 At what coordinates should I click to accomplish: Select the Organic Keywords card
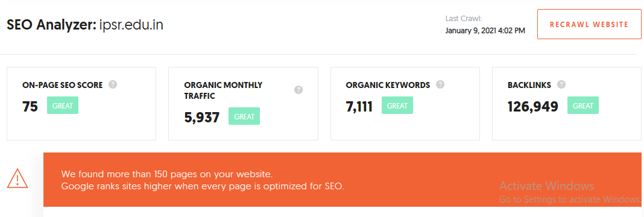[x=405, y=104]
